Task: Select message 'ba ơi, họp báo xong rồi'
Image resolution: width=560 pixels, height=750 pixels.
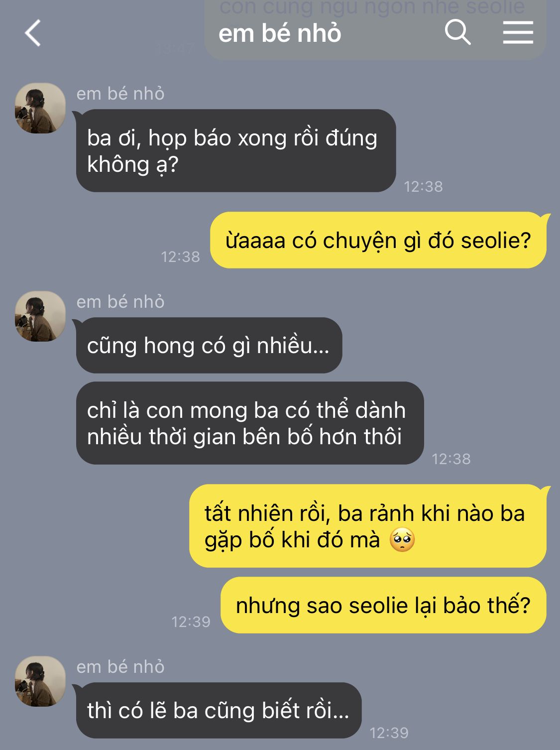Action: [x=236, y=151]
